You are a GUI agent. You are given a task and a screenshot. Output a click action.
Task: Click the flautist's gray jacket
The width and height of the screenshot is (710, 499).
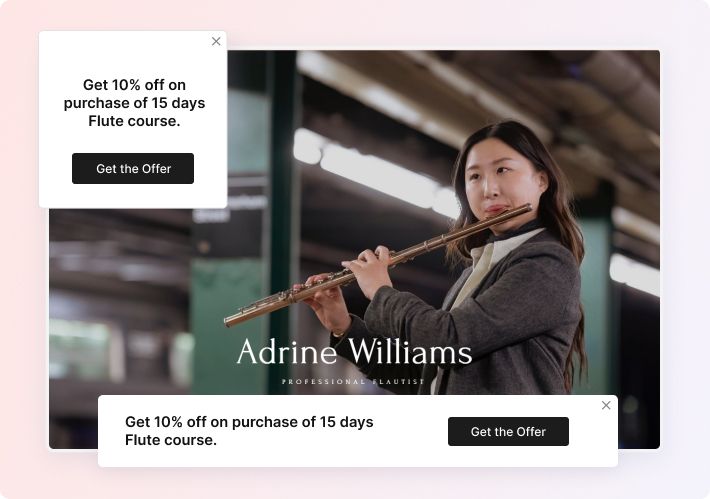tap(498, 312)
